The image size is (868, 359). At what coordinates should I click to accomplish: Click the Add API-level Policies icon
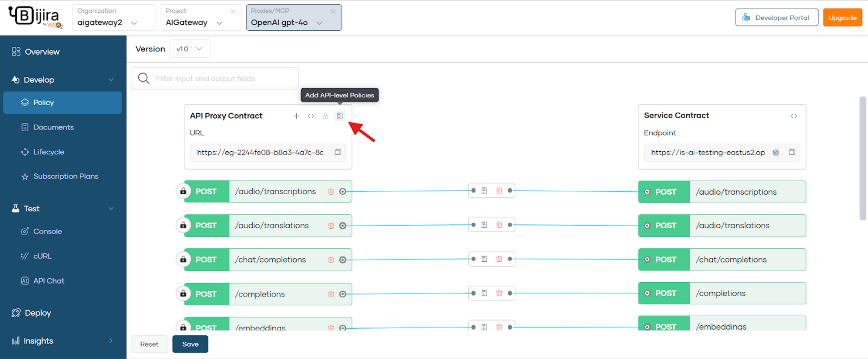pos(340,116)
